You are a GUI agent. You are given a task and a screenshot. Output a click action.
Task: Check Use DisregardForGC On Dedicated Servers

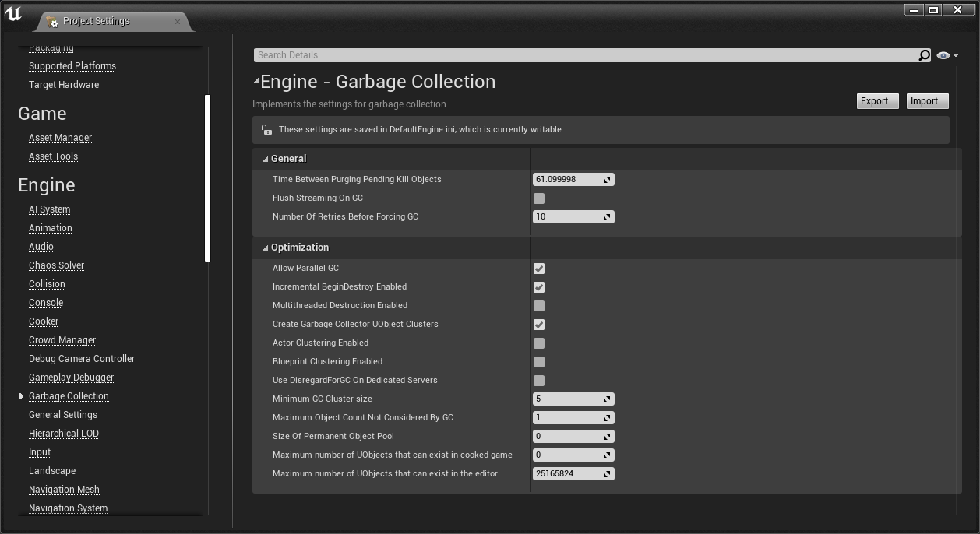(x=539, y=381)
